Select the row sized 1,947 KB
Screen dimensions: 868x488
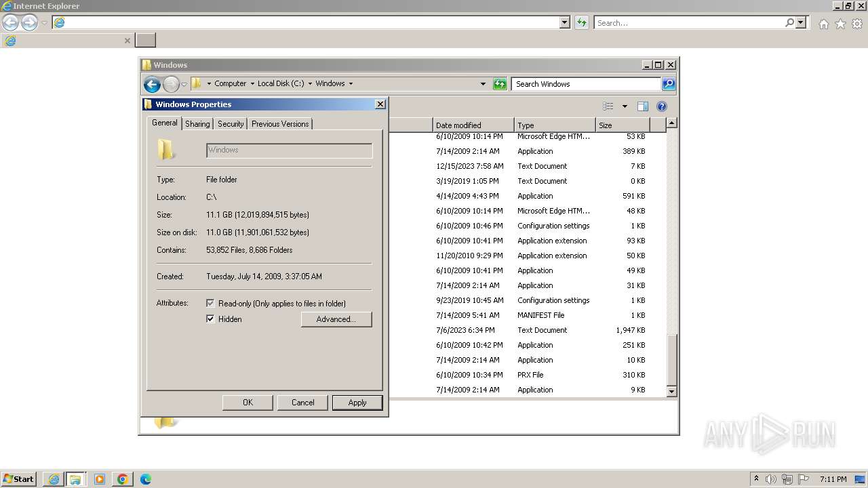point(529,330)
